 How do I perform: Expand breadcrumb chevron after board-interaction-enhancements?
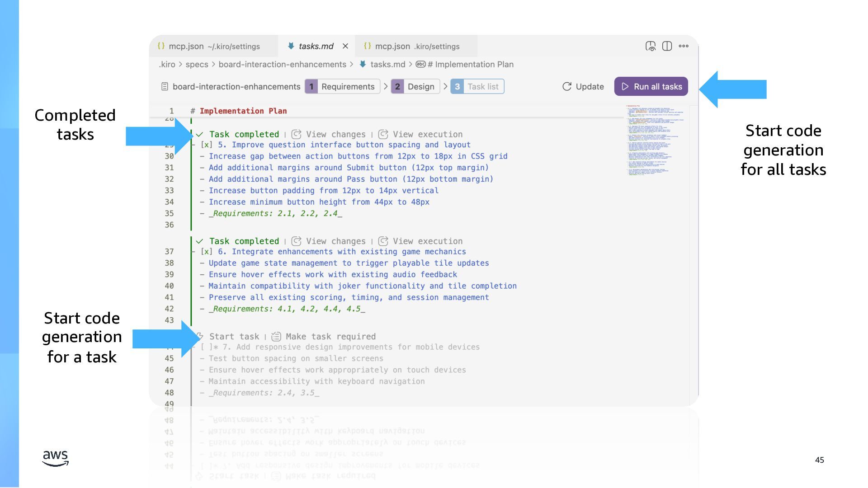point(352,65)
